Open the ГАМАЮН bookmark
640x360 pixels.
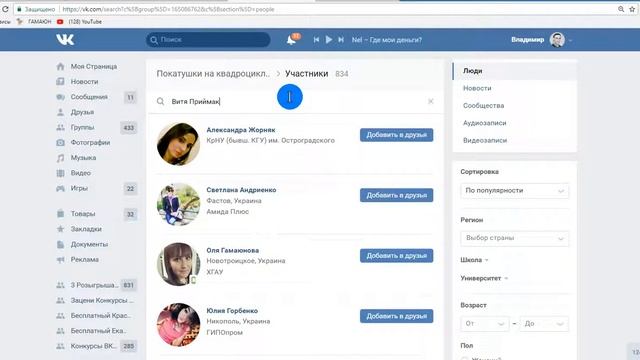click(34, 22)
